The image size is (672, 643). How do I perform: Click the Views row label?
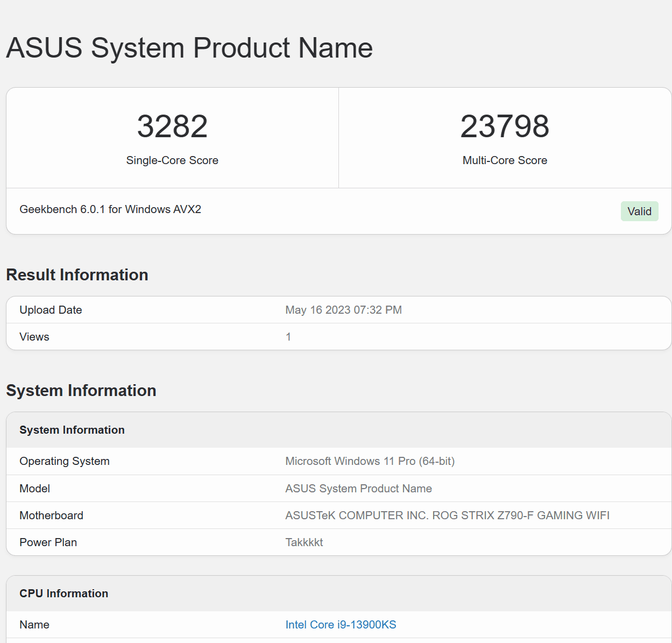pyautogui.click(x=34, y=337)
